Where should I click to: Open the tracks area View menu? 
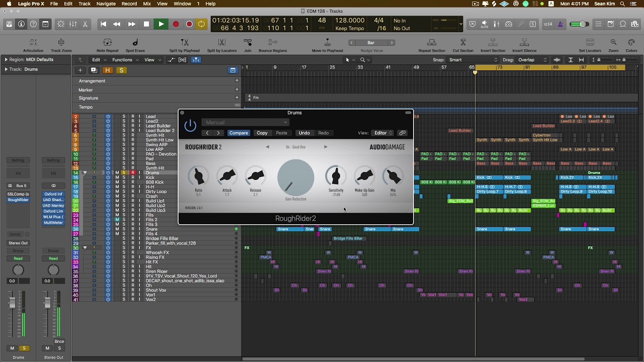[x=152, y=60]
